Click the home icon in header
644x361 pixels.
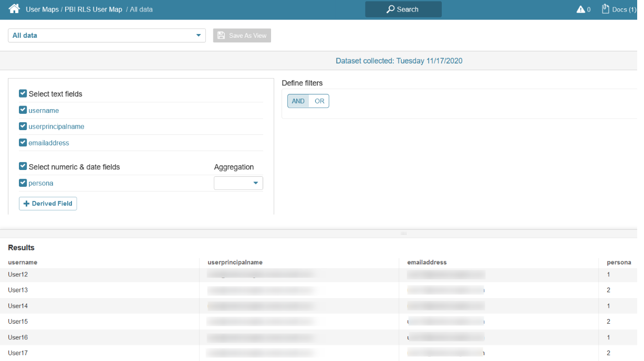tap(14, 9)
